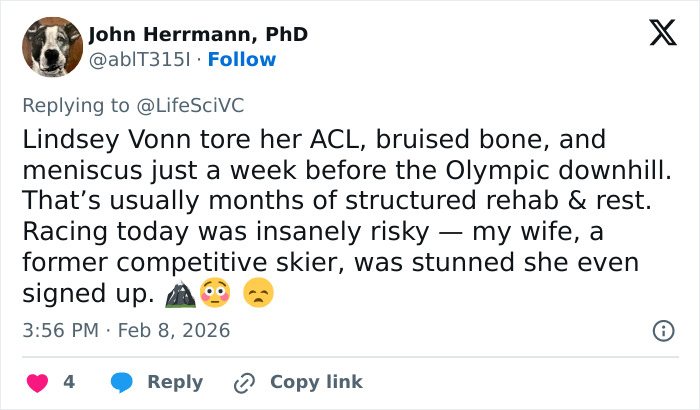The width and height of the screenshot is (700, 410).
Task: Open the @ablT315I handle
Action: 140,59
